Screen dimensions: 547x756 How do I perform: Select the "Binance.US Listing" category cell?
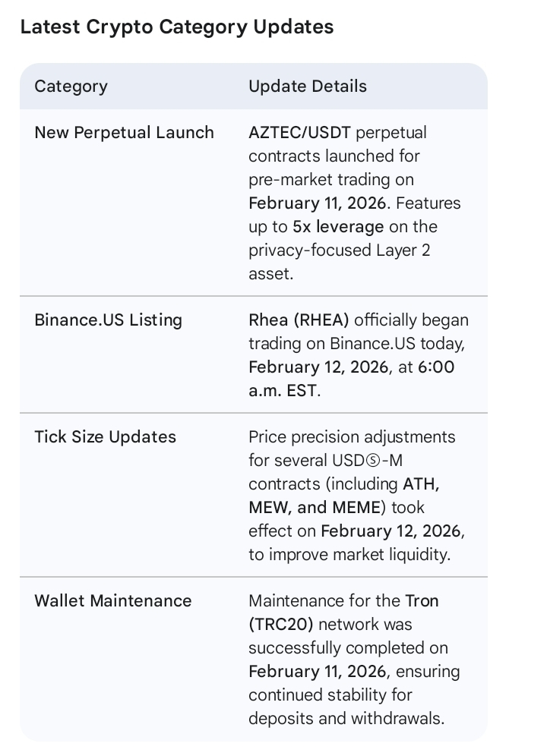(108, 320)
